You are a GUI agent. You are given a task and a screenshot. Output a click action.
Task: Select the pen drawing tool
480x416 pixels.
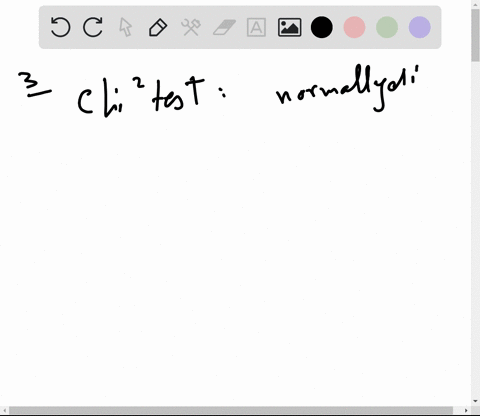pyautogui.click(x=158, y=27)
